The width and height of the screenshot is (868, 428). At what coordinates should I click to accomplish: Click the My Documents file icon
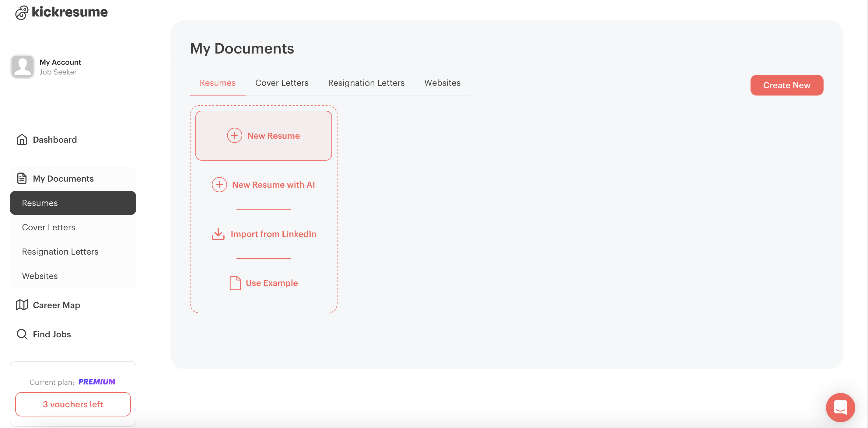(22, 179)
